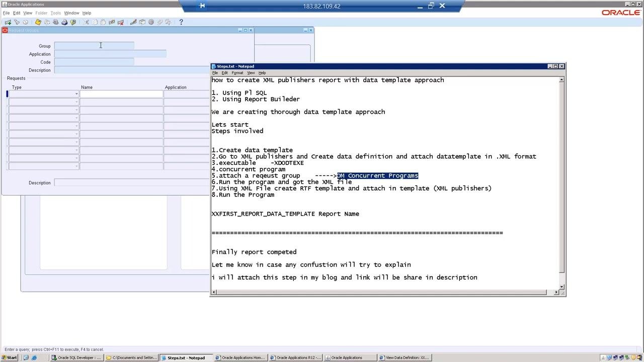Click the Show Navigator toolbar icon
Image resolution: width=644 pixels, height=362 pixels.
coord(25,22)
